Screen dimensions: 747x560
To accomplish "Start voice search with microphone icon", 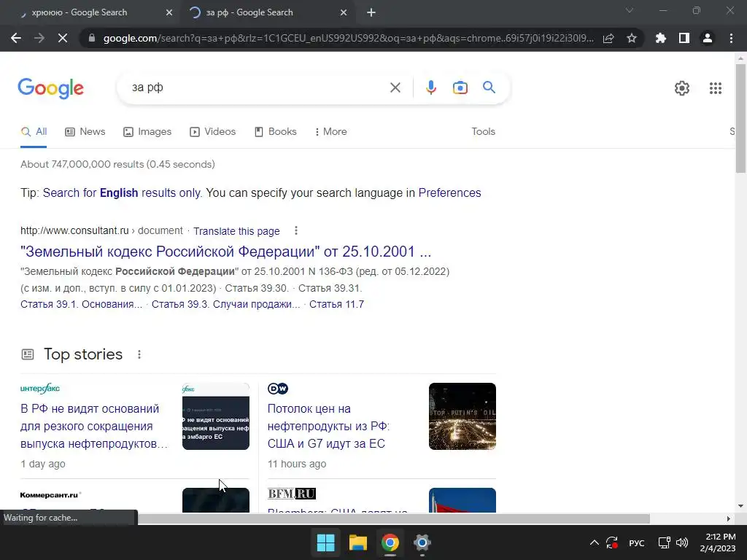I will [x=430, y=87].
